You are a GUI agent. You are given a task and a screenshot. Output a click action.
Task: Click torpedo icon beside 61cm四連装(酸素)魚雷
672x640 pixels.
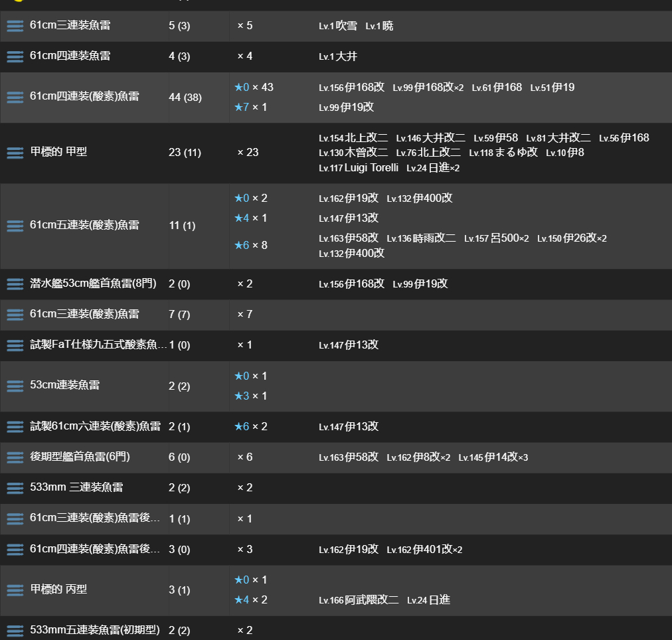(15, 97)
